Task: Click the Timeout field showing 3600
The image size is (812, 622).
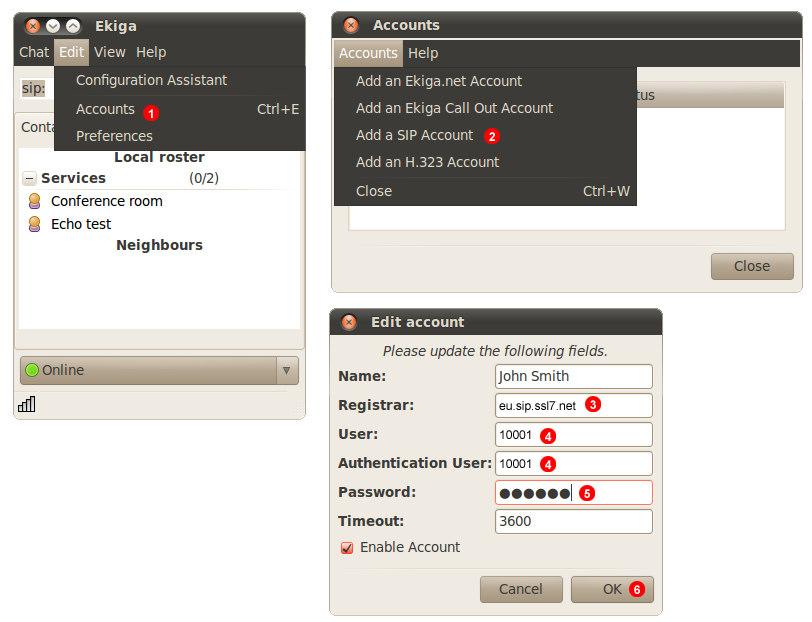Action: click(x=574, y=522)
